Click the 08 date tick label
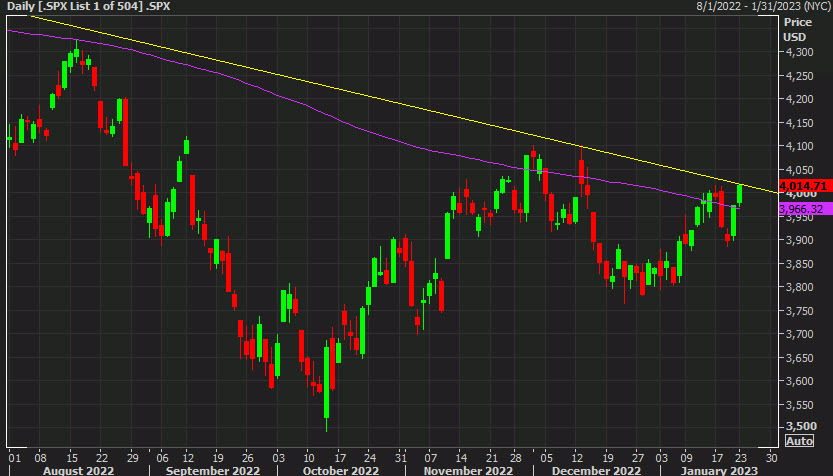Viewport: 833px width, 476px height. pos(40,458)
